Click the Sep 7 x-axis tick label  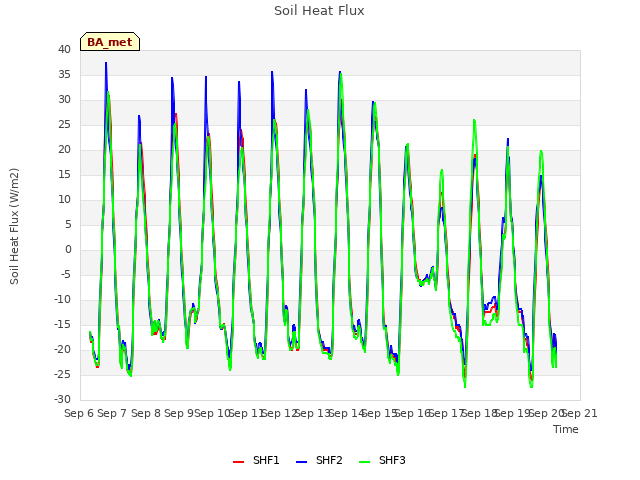112,413
